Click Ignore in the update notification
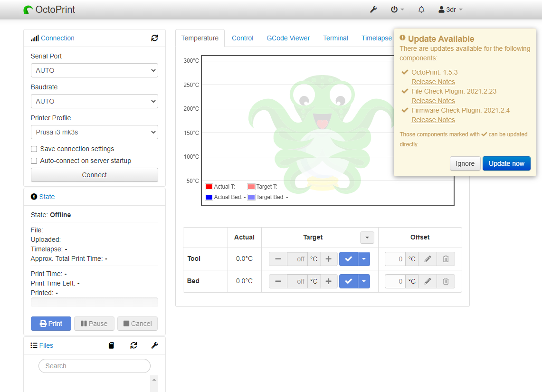Image resolution: width=542 pixels, height=392 pixels. [x=465, y=163]
